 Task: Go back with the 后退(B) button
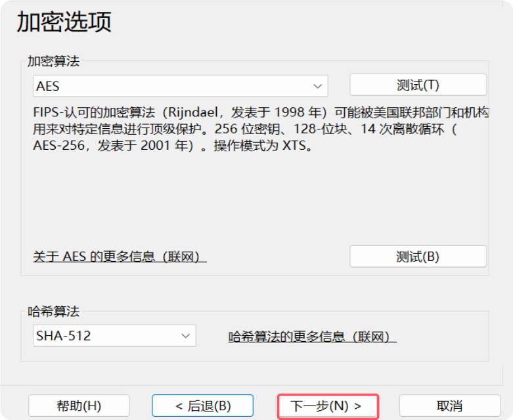point(202,406)
